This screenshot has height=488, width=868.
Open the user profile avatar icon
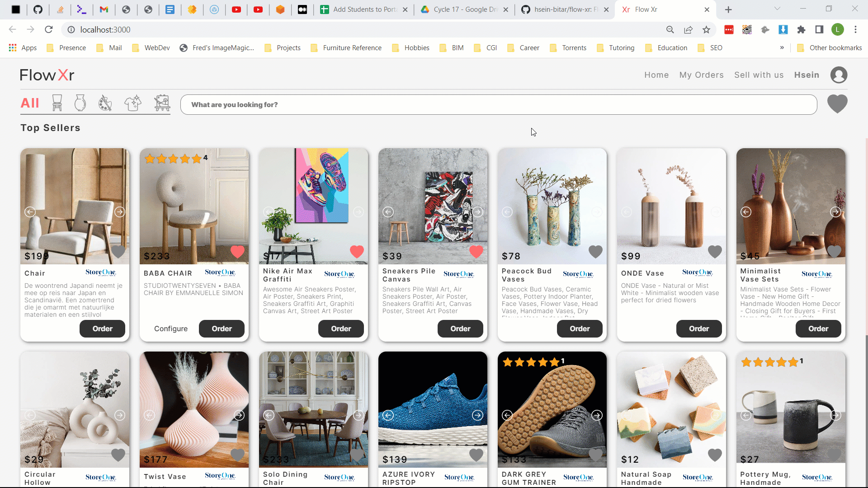tap(839, 75)
